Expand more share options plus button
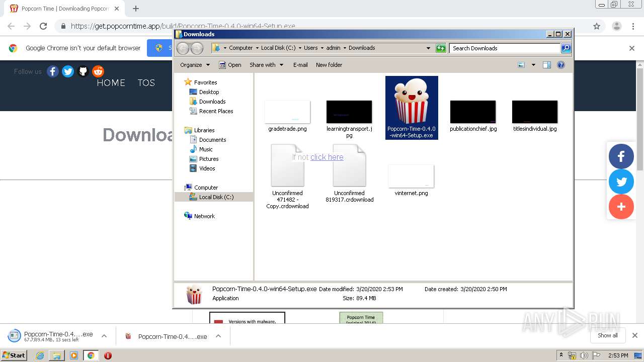Viewport: 644px width, 362px height. coord(621,207)
